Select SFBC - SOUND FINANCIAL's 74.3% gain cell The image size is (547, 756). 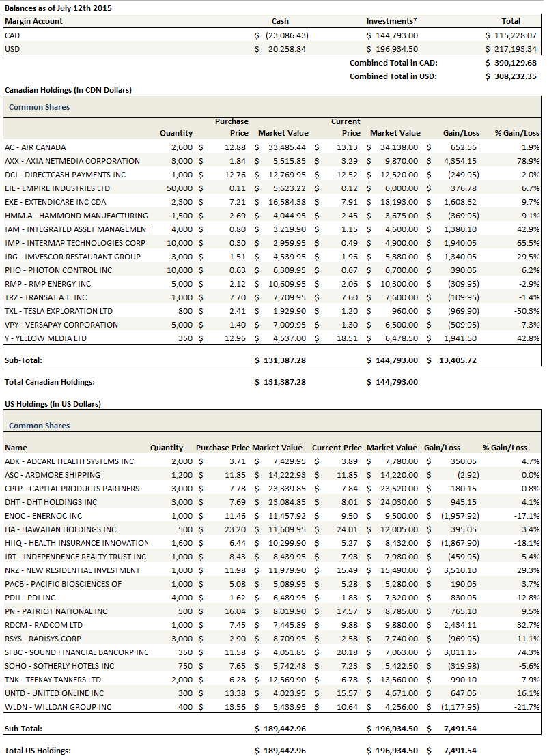(x=528, y=652)
